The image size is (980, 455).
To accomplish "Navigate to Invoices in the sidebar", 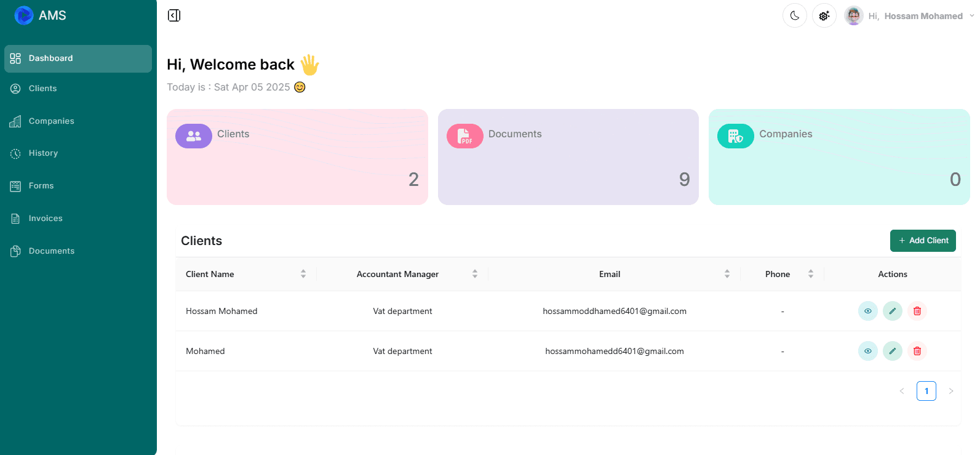I will point(78,219).
